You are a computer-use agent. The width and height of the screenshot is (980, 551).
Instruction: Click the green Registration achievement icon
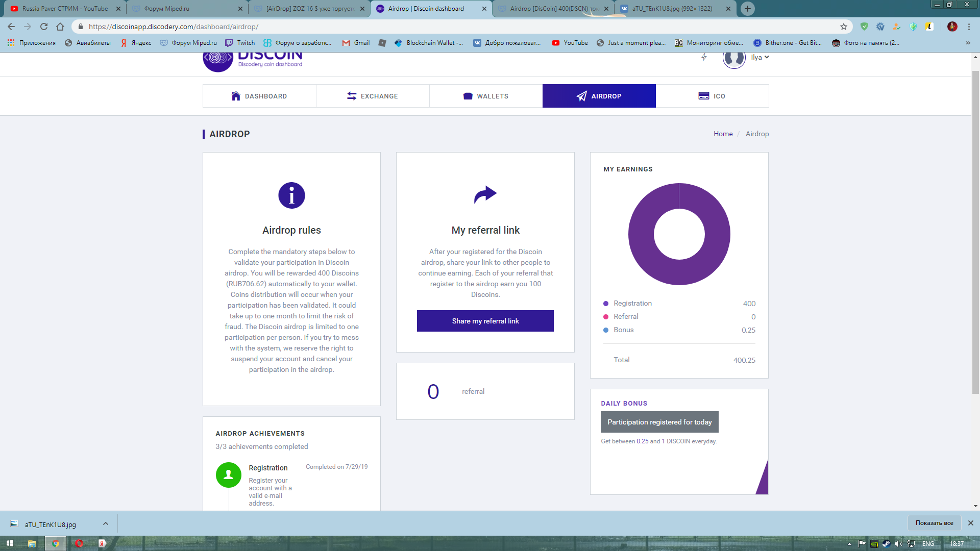229,475
